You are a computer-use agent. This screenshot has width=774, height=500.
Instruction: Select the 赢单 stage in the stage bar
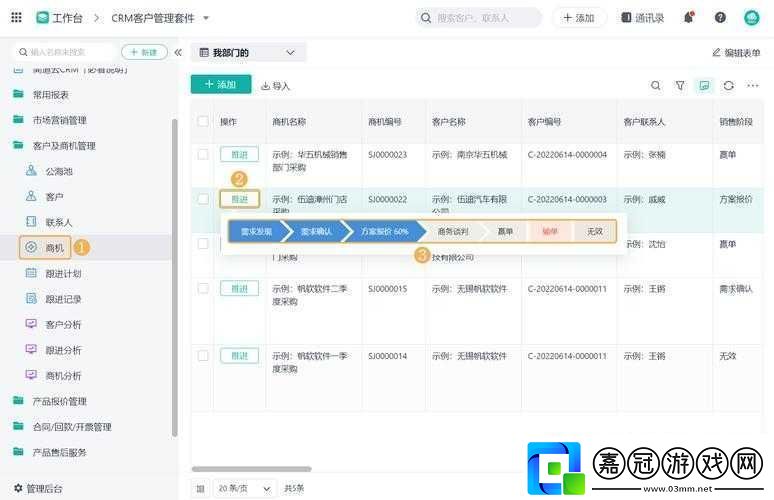click(x=505, y=231)
